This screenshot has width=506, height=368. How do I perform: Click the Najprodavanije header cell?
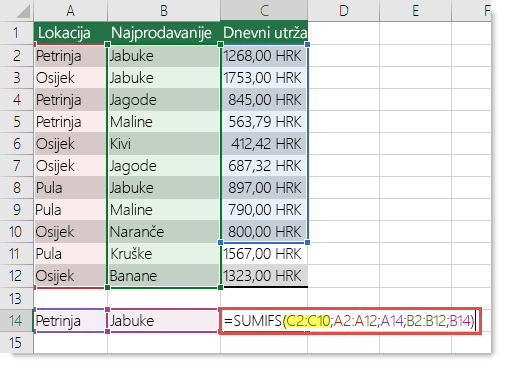pos(164,33)
